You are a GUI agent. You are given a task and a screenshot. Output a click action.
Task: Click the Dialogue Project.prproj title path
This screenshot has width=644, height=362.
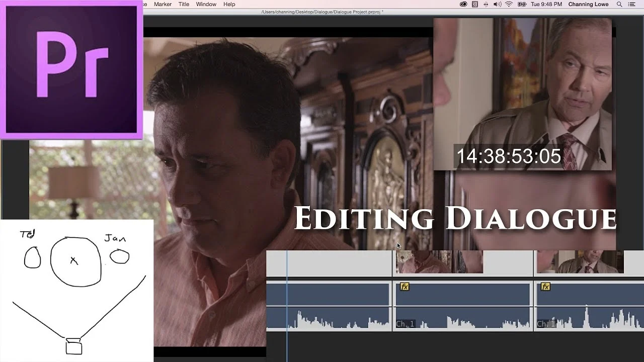click(x=322, y=12)
